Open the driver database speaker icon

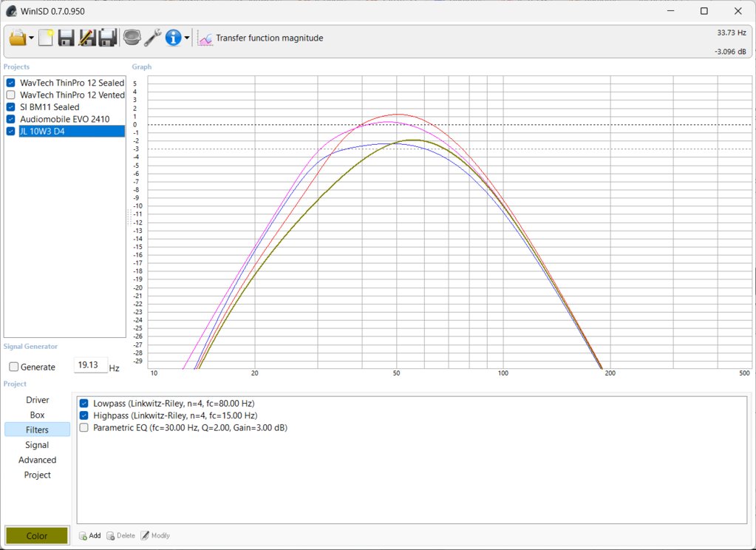pyautogui.click(x=132, y=38)
